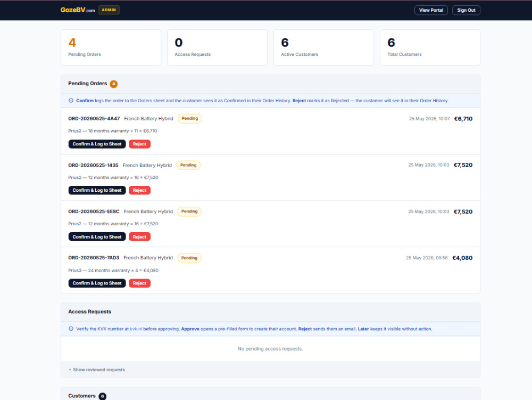Screen dimensions: 532x400
Task: Click the Active Customers stat card
Action: 323,47
